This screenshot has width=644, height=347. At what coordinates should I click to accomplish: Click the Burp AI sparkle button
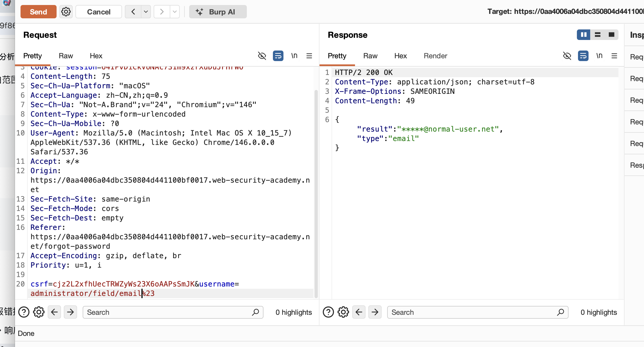218,12
